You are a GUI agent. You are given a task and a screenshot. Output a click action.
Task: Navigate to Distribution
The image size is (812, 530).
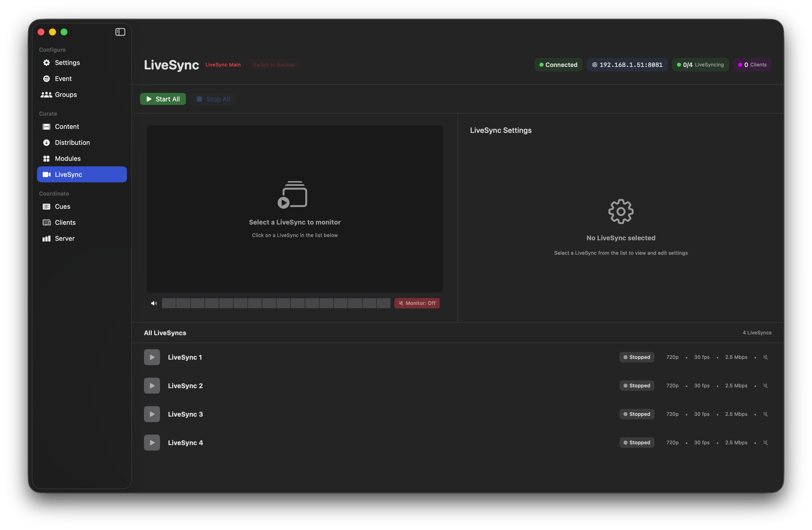click(82, 143)
